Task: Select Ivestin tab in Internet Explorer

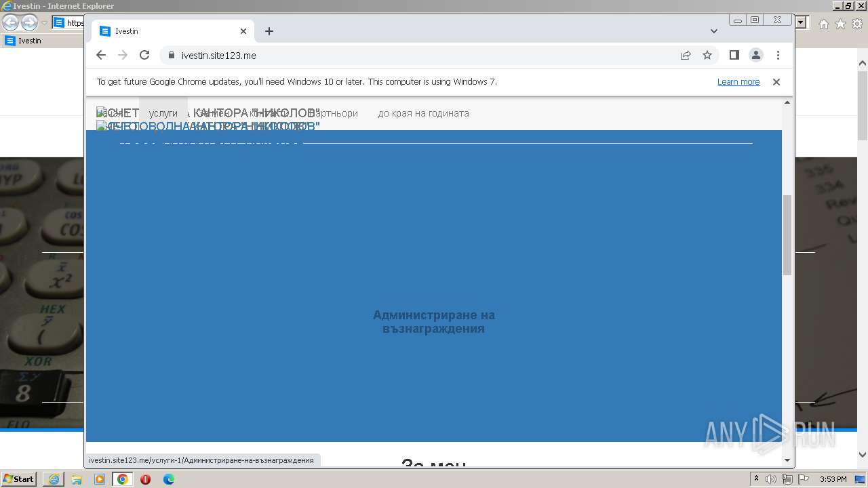Action: pyautogui.click(x=42, y=41)
